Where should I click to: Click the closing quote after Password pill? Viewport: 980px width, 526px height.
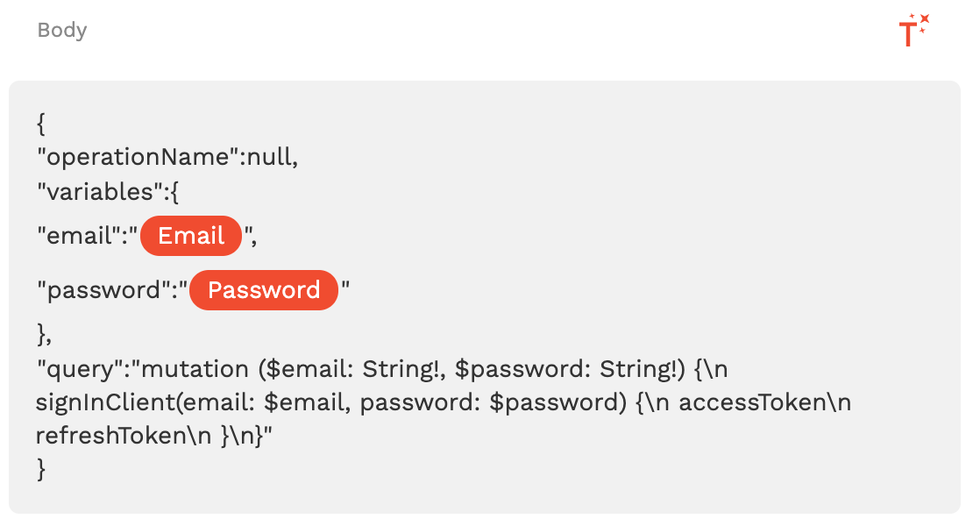345,290
